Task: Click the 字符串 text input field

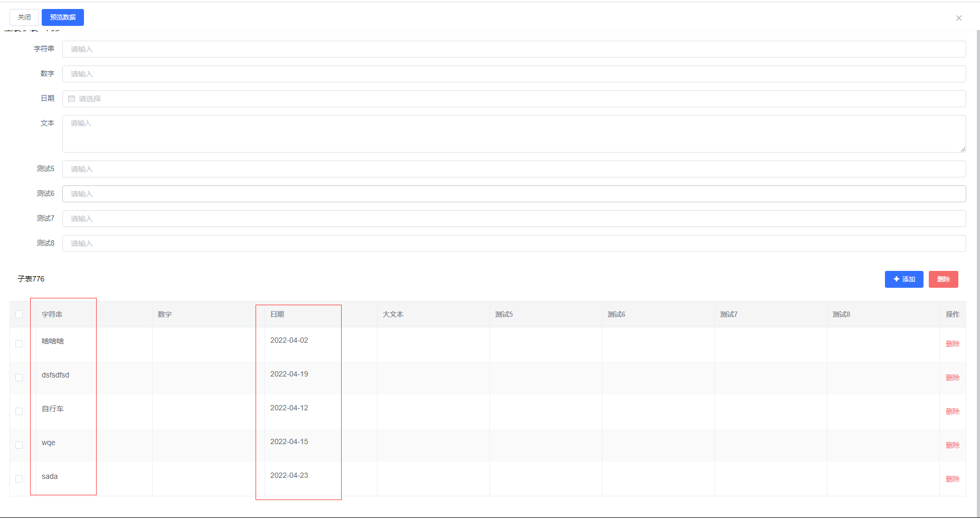Action: (x=513, y=49)
